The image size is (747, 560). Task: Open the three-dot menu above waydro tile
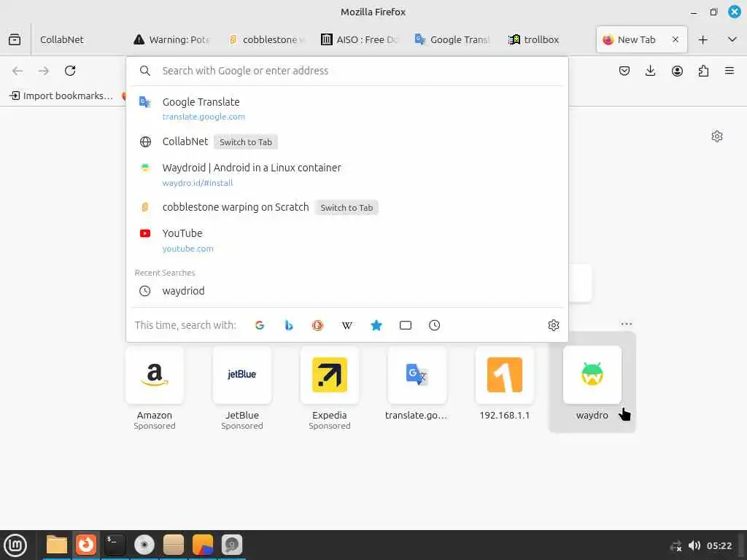tap(627, 324)
